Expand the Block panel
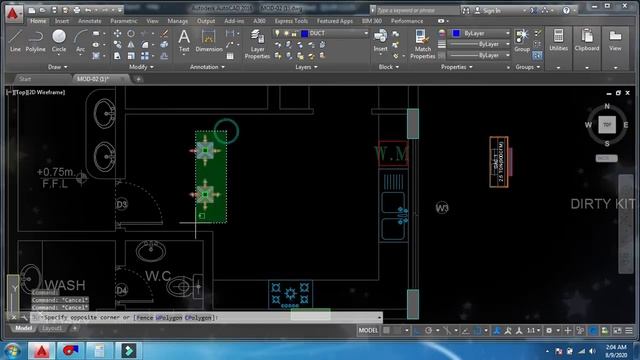This screenshot has height=360, width=640. point(389,67)
